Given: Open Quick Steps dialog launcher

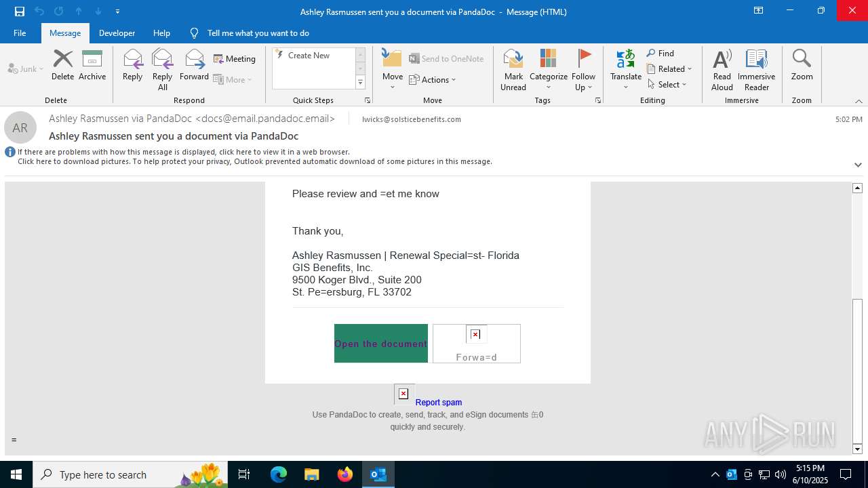Looking at the screenshot, I should tap(368, 100).
